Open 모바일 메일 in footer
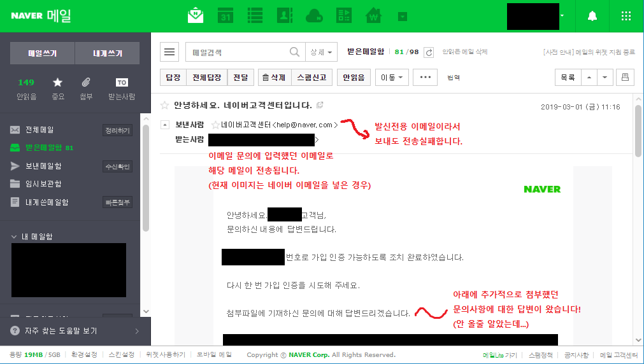Image resolution: width=644 pixels, height=364 pixels. click(x=214, y=354)
